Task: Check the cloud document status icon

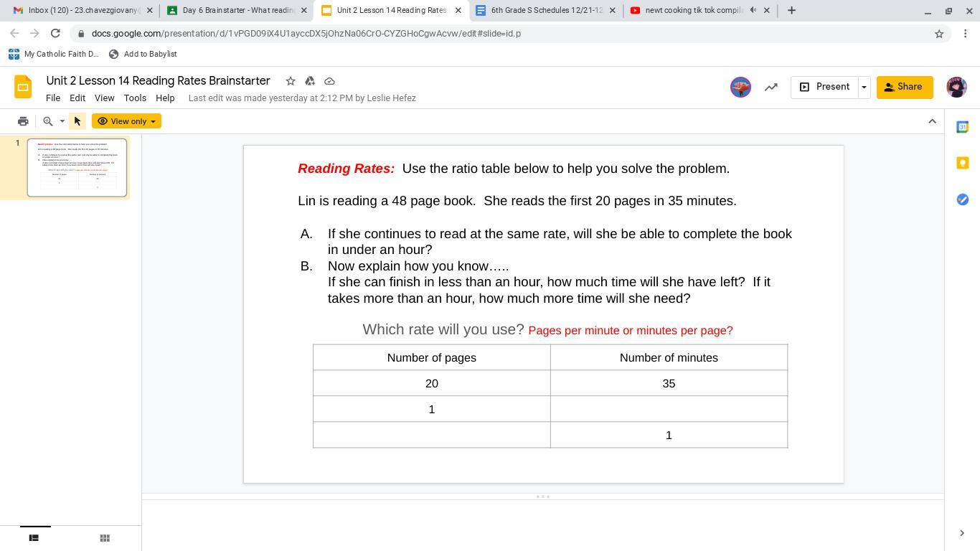Action: (329, 81)
